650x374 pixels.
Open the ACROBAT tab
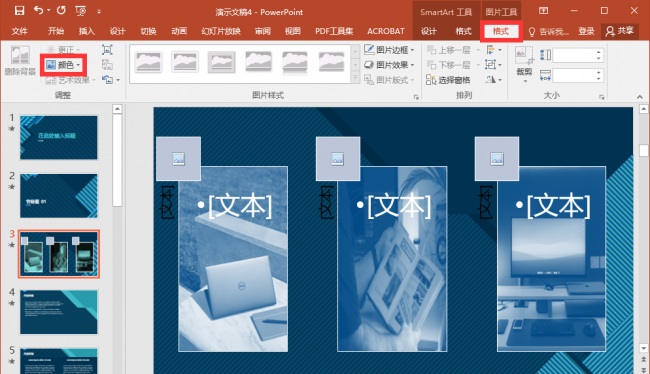click(386, 31)
